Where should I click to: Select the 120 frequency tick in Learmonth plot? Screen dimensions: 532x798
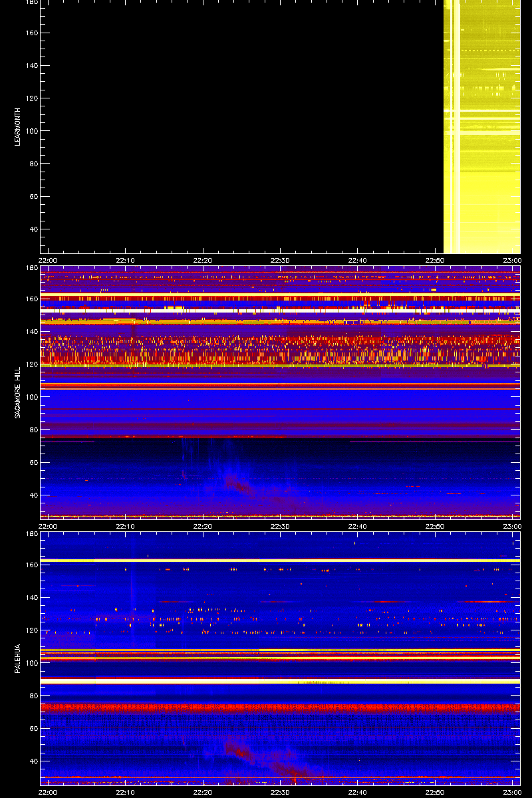pyautogui.click(x=32, y=98)
